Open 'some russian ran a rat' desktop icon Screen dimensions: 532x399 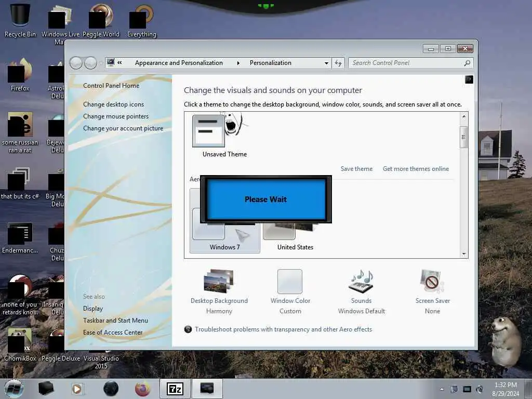20,132
